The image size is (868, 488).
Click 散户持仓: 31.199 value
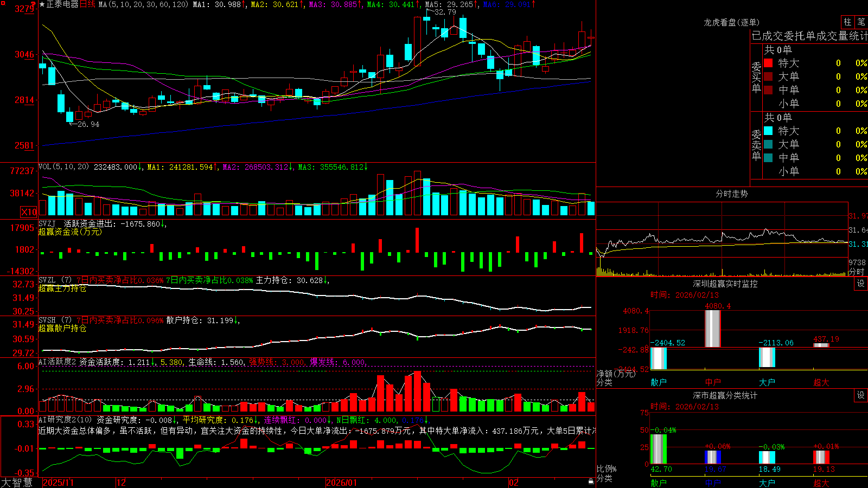coord(200,320)
